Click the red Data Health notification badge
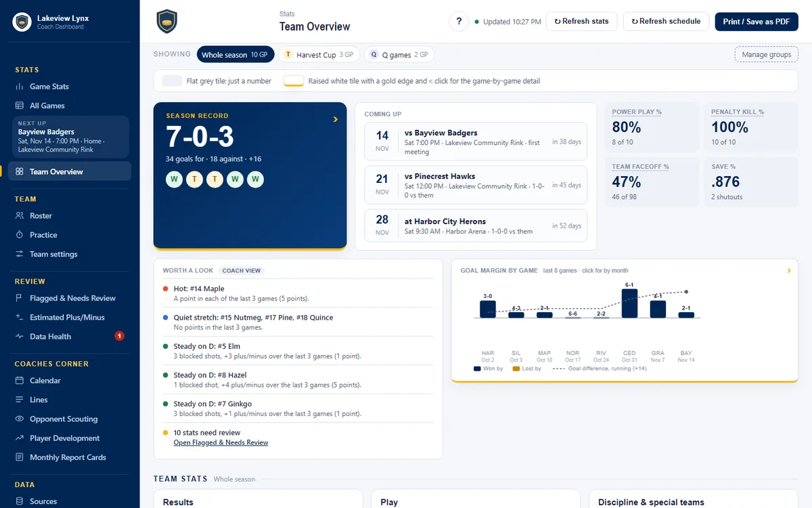The image size is (812, 508). (120, 336)
